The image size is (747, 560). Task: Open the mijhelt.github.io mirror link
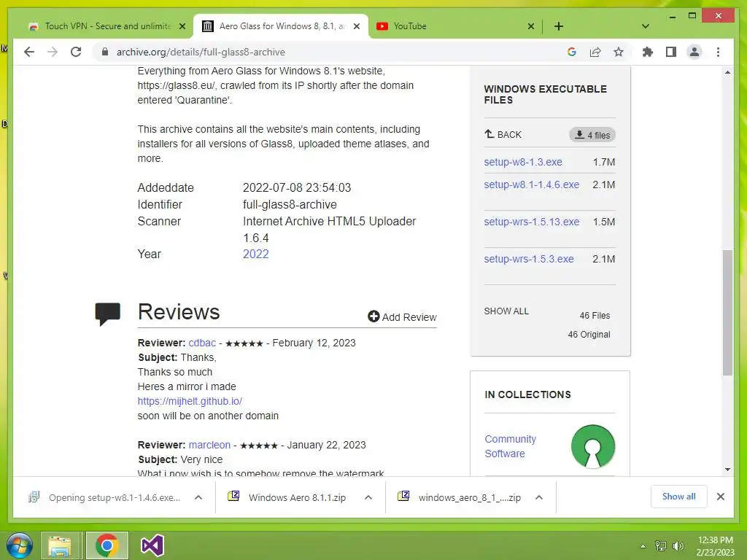[190, 401]
